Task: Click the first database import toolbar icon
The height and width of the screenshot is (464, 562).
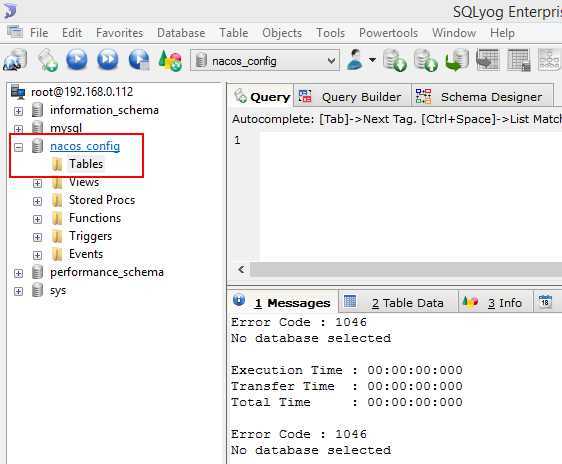Action: [x=394, y=60]
